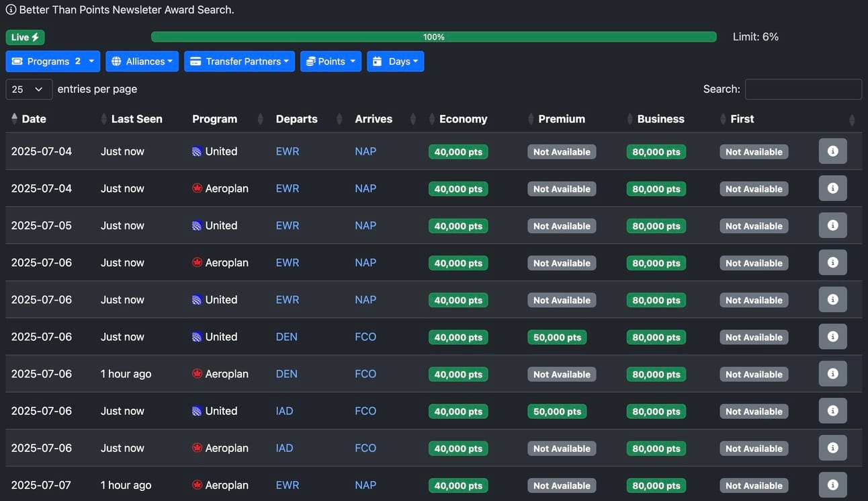Open the Alliances dropdown
This screenshot has height=501, width=868.
142,61
